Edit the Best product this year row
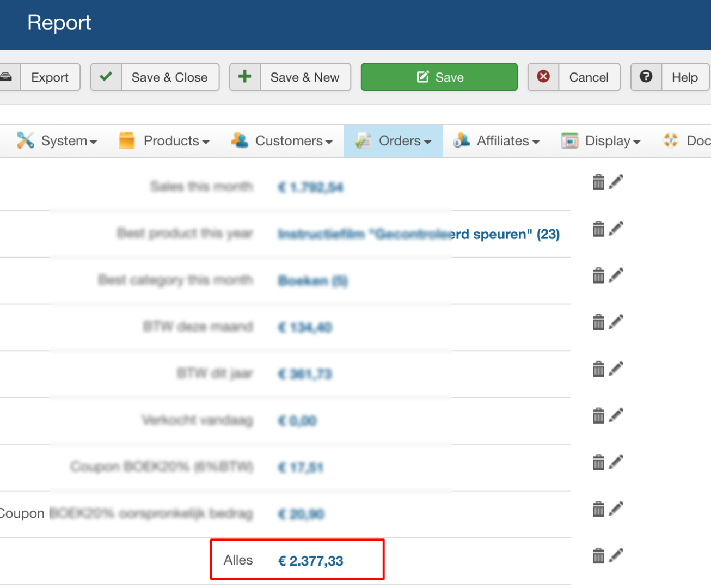Viewport: 711px width, 588px height. pos(616,229)
